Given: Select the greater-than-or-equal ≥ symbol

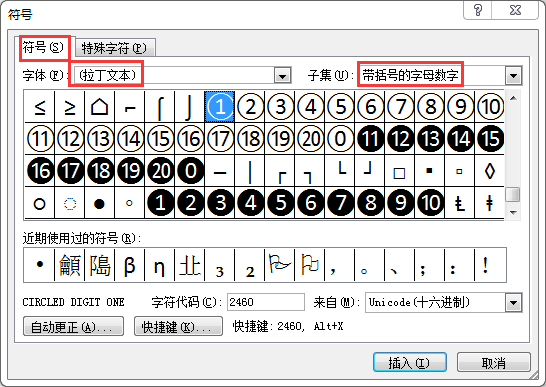Looking at the screenshot, I should (x=70, y=107).
